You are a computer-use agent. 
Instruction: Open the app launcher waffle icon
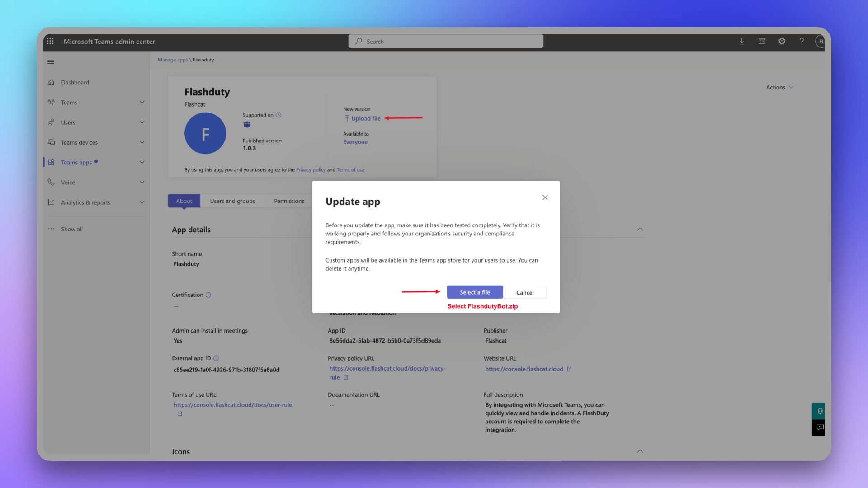50,41
